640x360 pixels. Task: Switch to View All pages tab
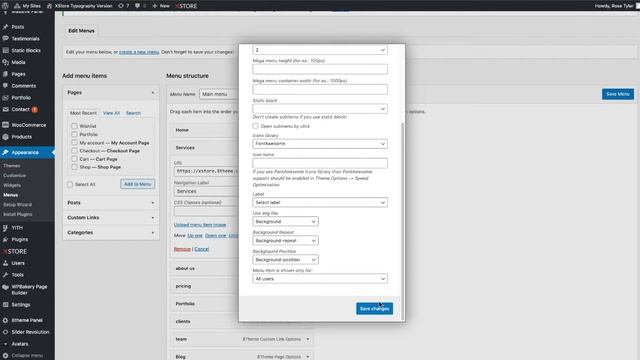pyautogui.click(x=111, y=113)
